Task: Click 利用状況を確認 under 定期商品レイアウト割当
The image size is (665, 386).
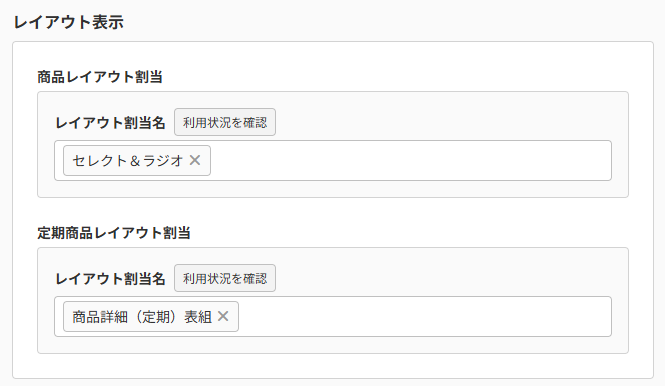Action: pyautogui.click(x=225, y=278)
